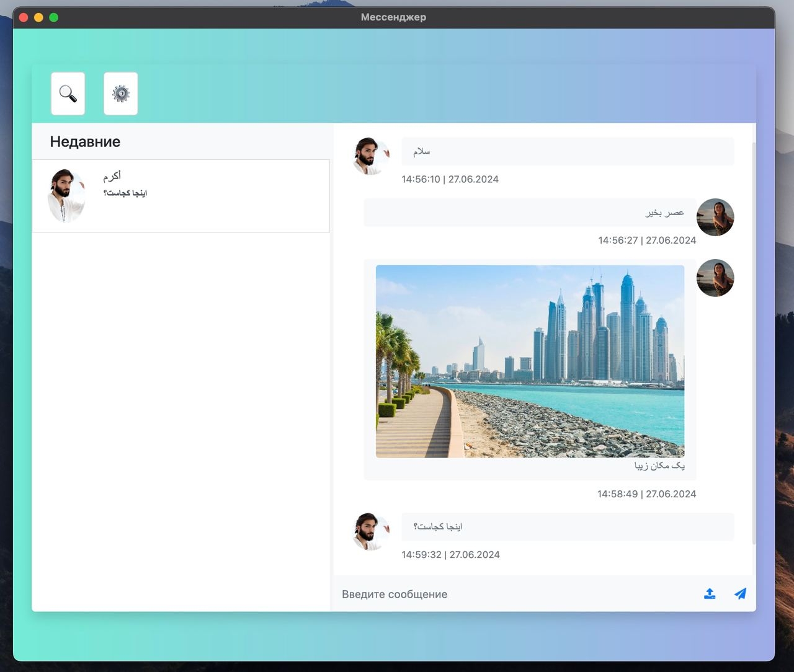Image resolution: width=794 pixels, height=672 pixels.
Task: Click the woman's avatar beside the city photo
Action: (715, 278)
